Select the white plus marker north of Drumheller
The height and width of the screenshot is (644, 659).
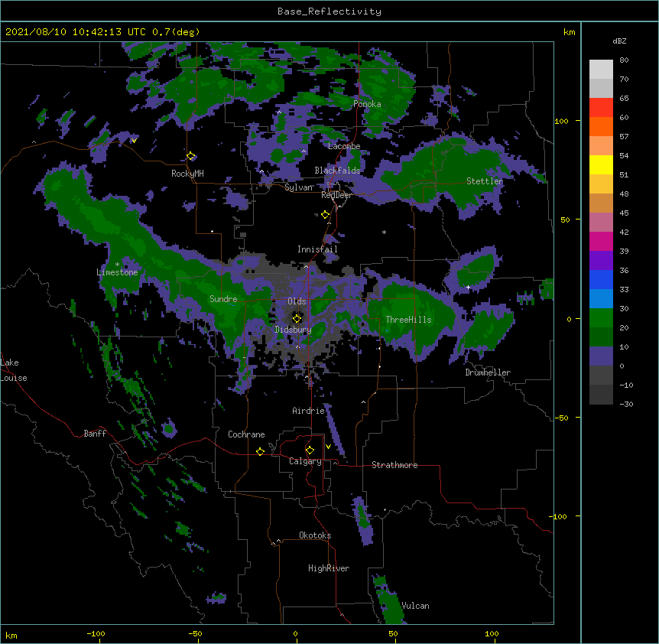click(x=468, y=287)
